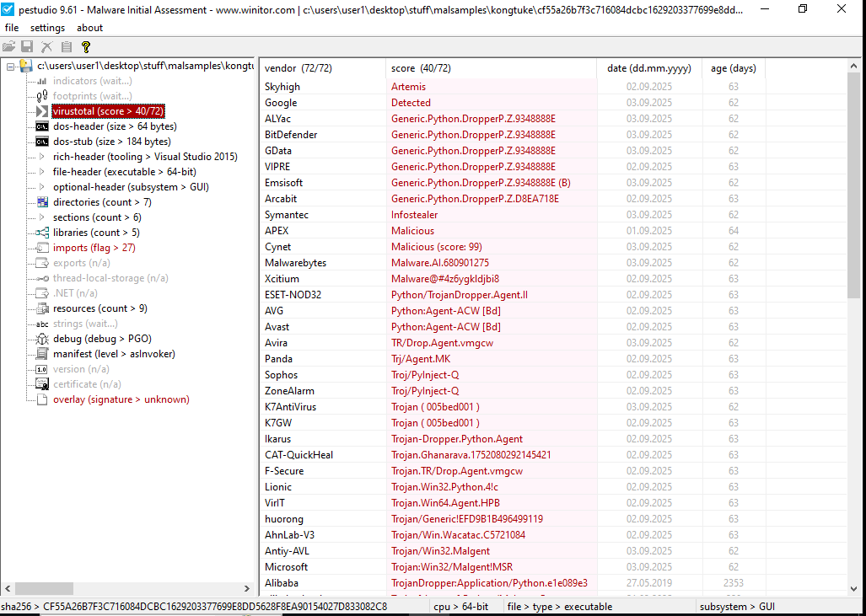Click the thread-local-storage icon
This screenshot has height=616, width=866.
click(x=42, y=278)
